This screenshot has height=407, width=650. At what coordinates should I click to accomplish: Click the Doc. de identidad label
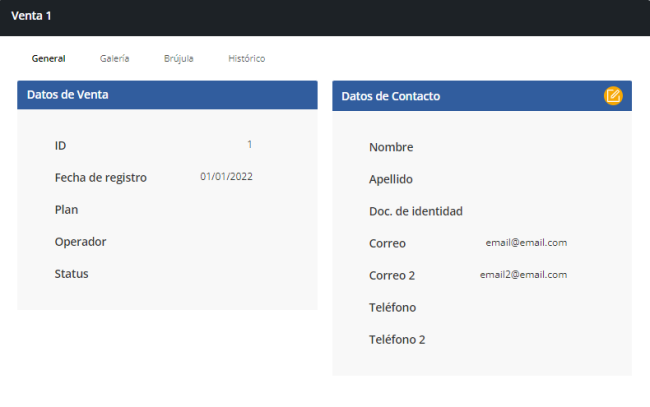(x=416, y=211)
